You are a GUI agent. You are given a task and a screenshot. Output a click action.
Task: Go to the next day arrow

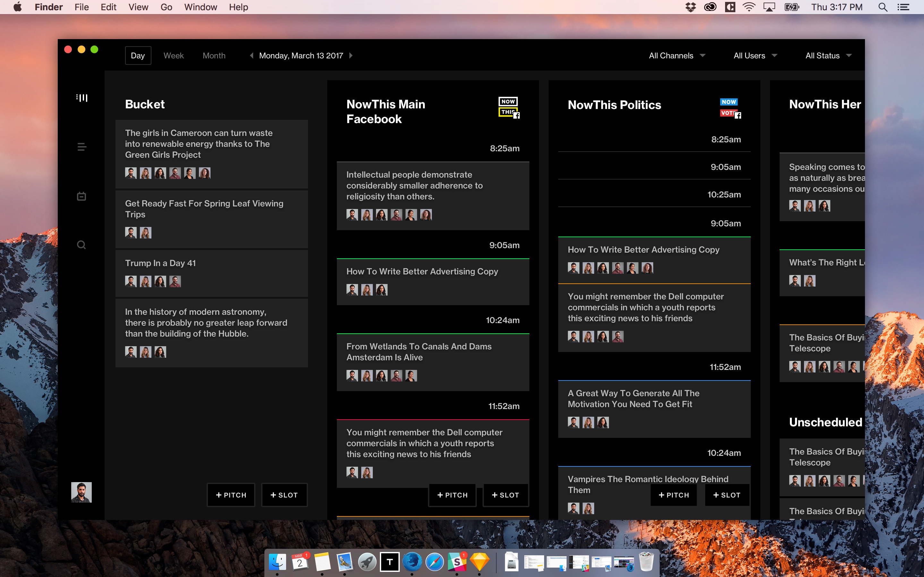351,56
